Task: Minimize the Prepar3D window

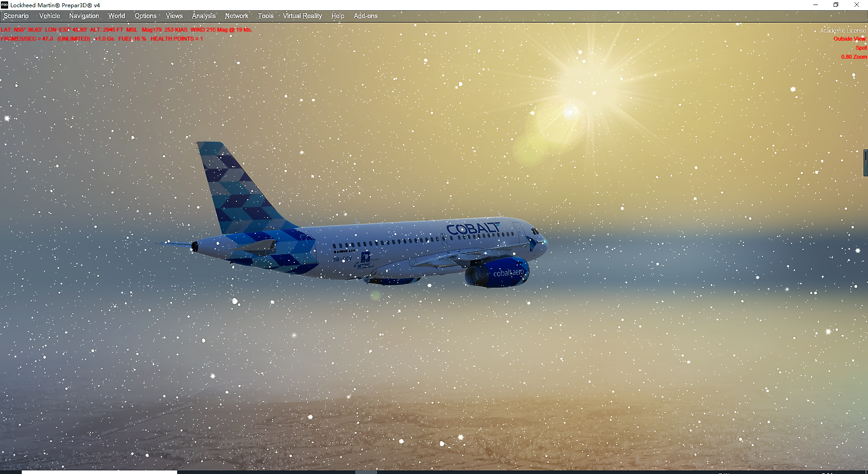Action: tap(816, 5)
